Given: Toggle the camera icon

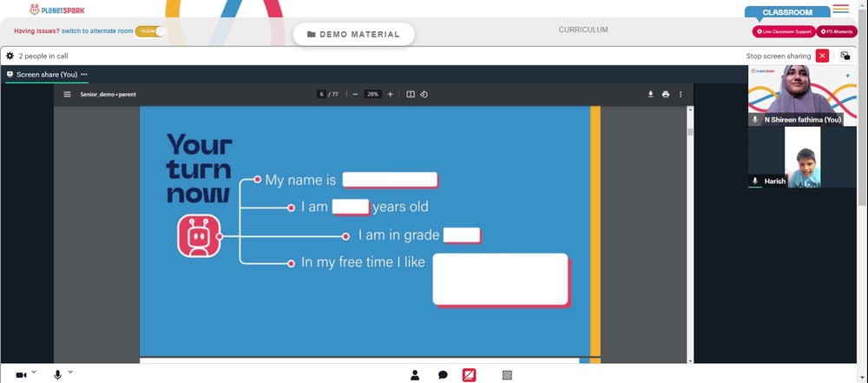Looking at the screenshot, I should 21,375.
